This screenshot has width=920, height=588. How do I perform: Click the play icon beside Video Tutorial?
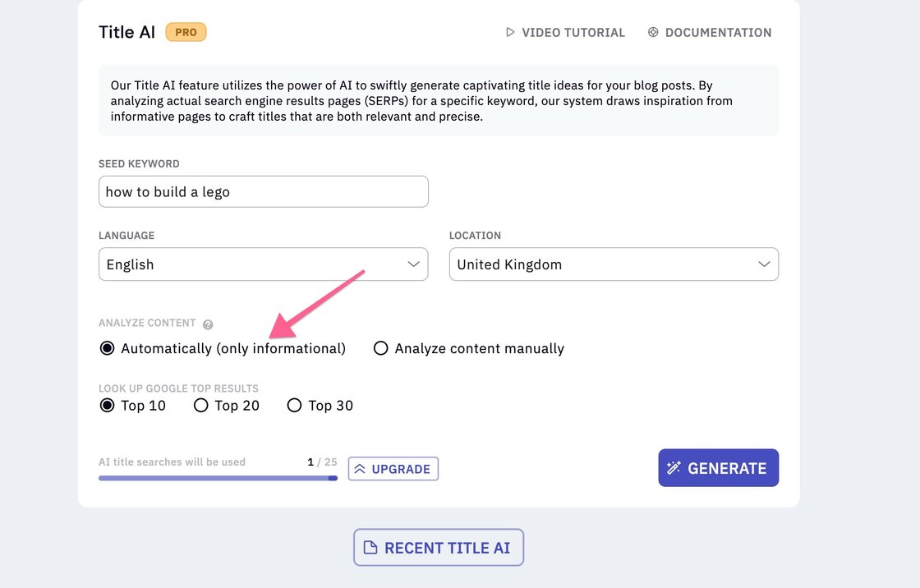tap(510, 32)
